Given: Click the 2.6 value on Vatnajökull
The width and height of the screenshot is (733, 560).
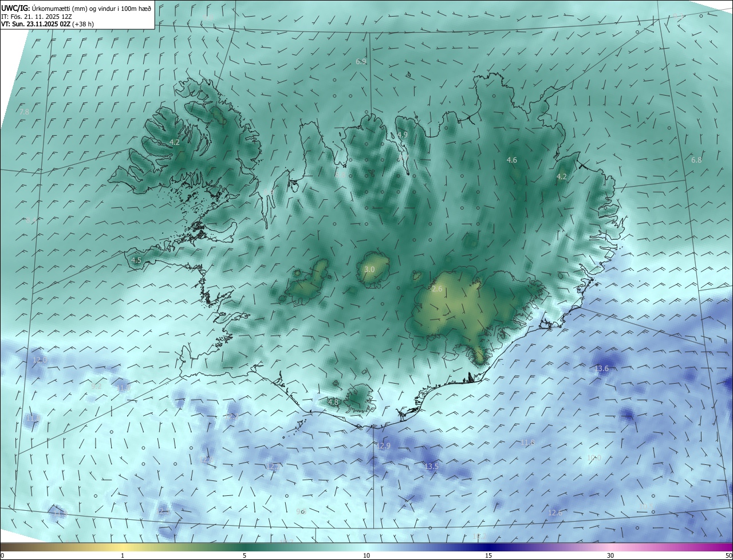Looking at the screenshot, I should pyautogui.click(x=437, y=289).
